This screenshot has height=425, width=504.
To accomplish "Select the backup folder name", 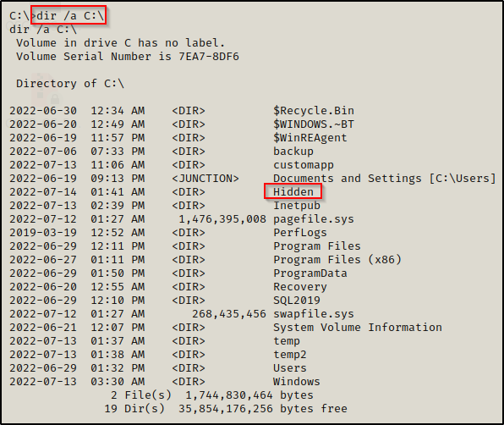I will point(293,152).
